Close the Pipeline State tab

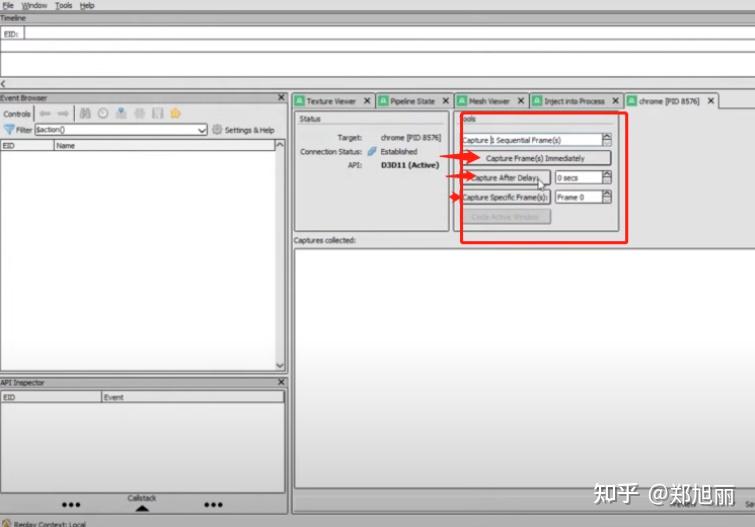445,101
